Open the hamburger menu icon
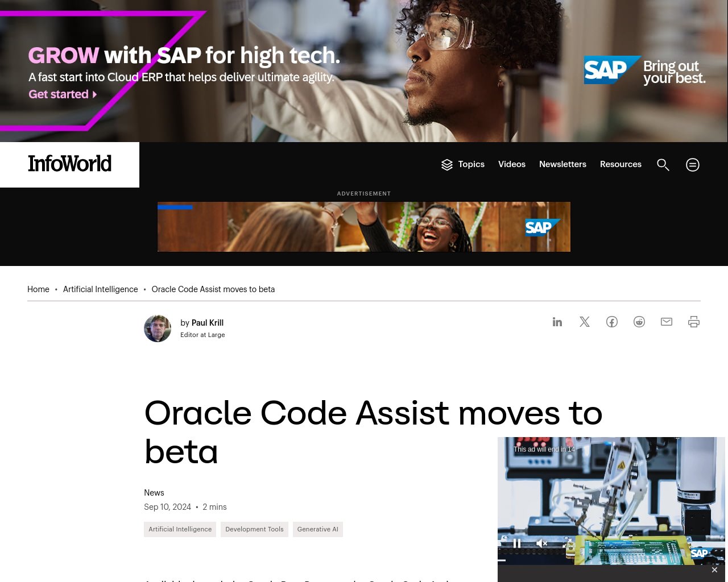This screenshot has width=728, height=582. click(x=693, y=165)
